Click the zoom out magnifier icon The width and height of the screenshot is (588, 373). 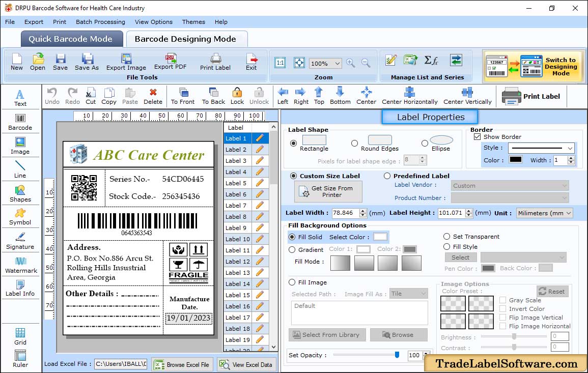click(x=366, y=63)
